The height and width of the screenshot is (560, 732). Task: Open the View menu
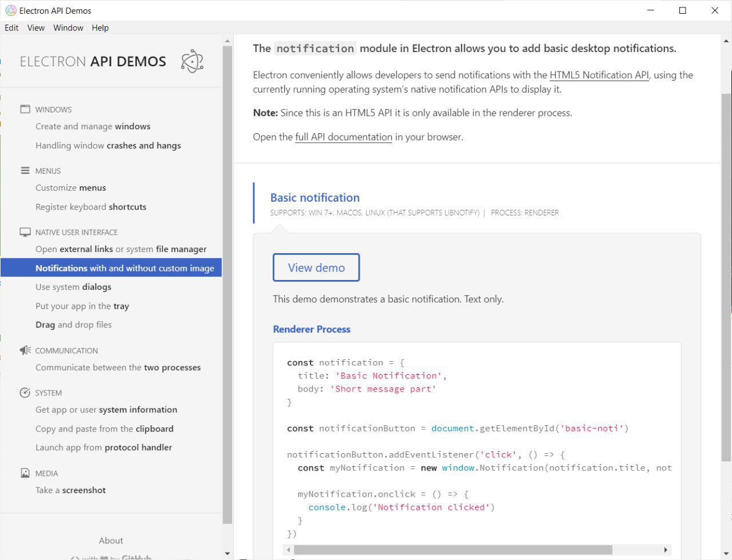(36, 27)
